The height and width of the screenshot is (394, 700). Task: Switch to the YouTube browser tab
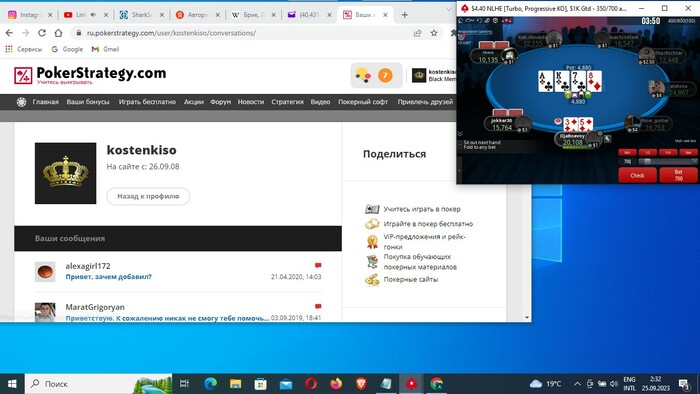click(86, 15)
